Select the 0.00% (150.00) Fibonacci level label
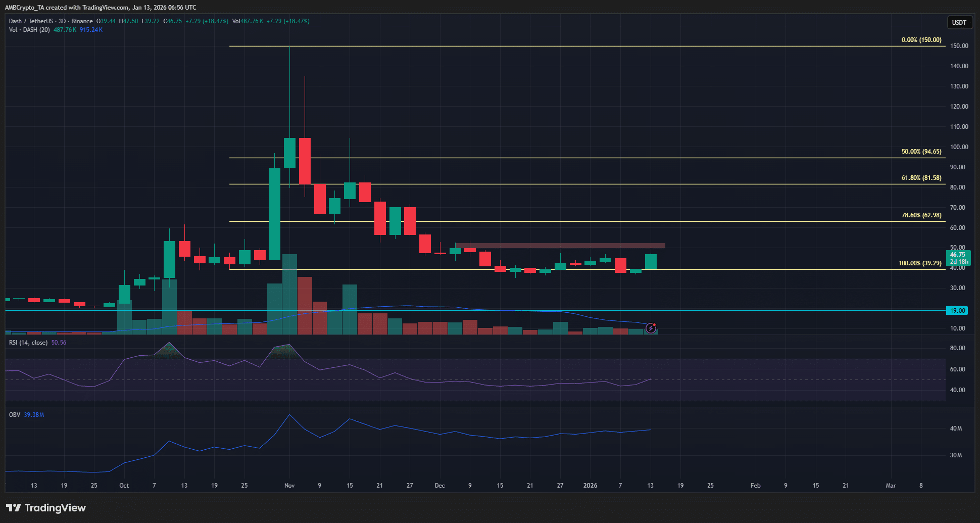The height and width of the screenshot is (523, 980). click(921, 40)
